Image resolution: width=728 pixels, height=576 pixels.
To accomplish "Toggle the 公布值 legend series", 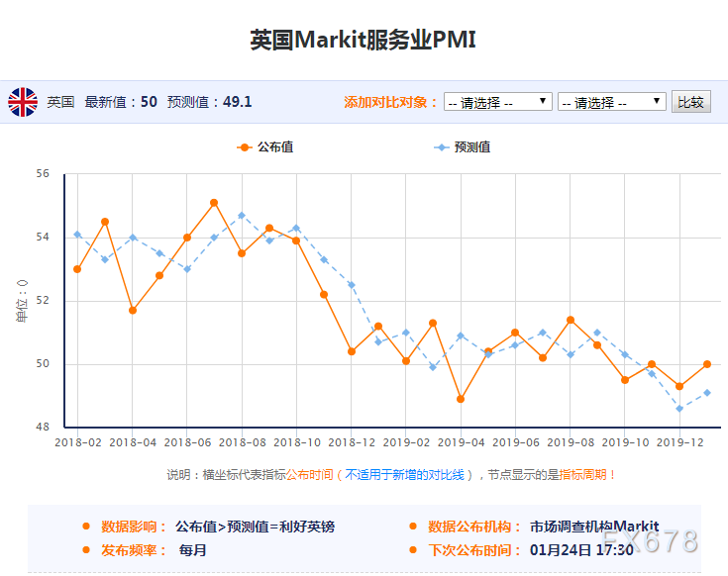I will 265,147.
